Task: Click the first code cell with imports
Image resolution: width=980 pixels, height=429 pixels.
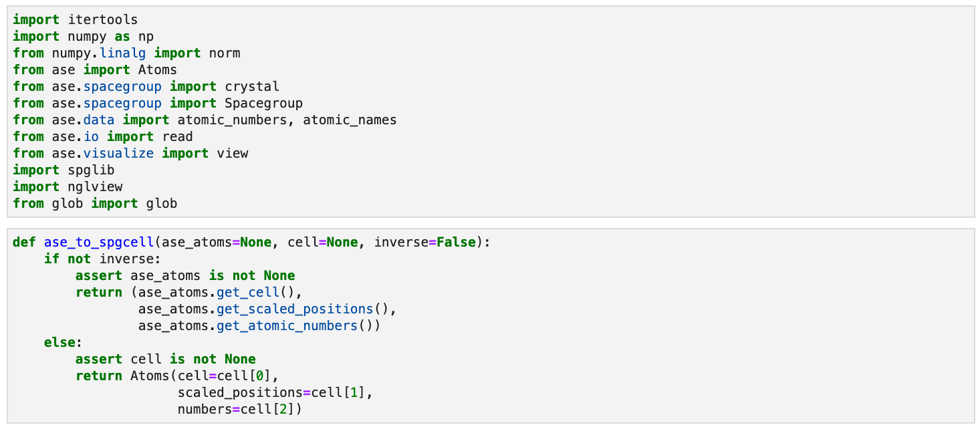Action: point(490,112)
